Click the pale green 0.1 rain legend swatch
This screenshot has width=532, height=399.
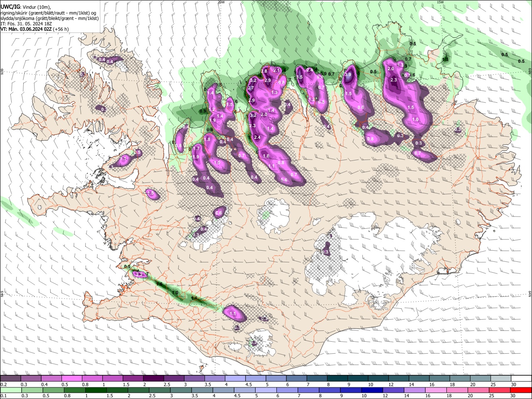tap(10, 390)
